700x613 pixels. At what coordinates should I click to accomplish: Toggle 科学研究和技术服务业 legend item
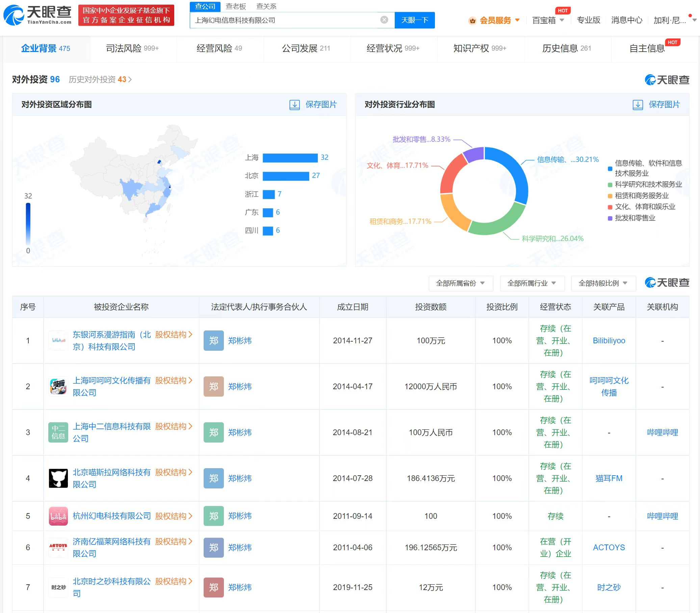(x=645, y=184)
